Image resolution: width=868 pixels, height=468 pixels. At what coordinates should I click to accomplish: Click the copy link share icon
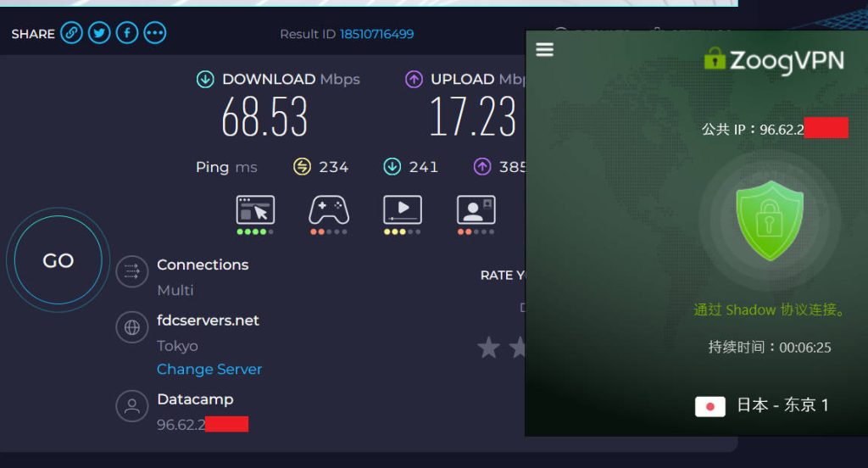71,33
